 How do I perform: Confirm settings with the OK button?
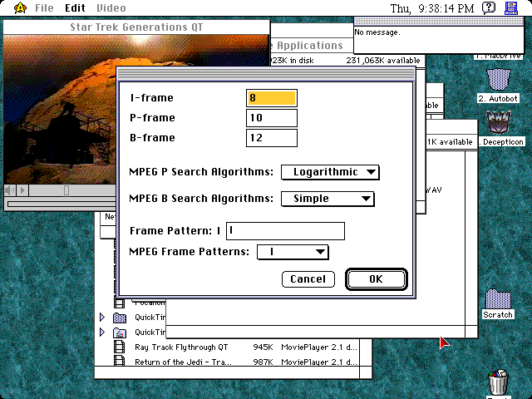(376, 279)
